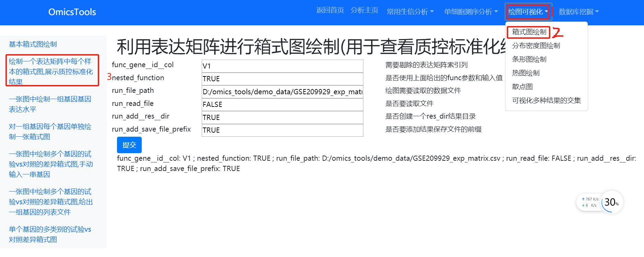Click the 是否要添加结果保存文件的前缀 description text
The height and width of the screenshot is (257, 644).
tap(433, 129)
